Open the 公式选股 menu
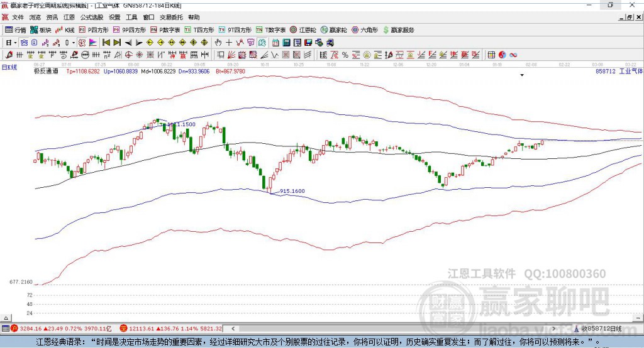Viewport: 644px width, 348px height. 92,17
